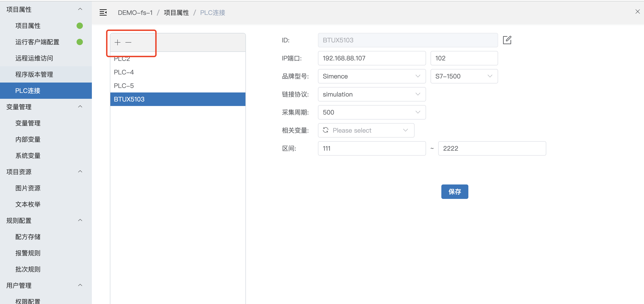Click green status dot beside 项目属性
This screenshot has height=304, width=644.
click(79, 26)
